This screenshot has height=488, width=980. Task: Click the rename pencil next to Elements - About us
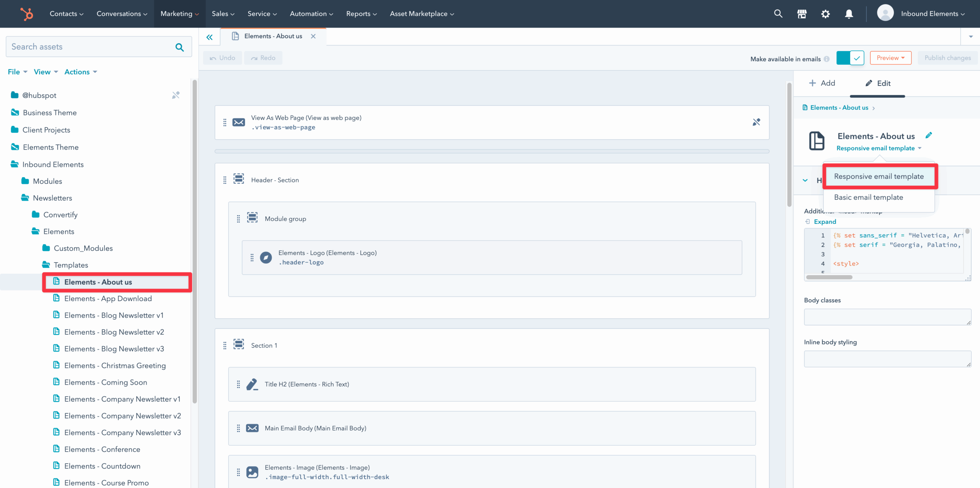coord(928,135)
